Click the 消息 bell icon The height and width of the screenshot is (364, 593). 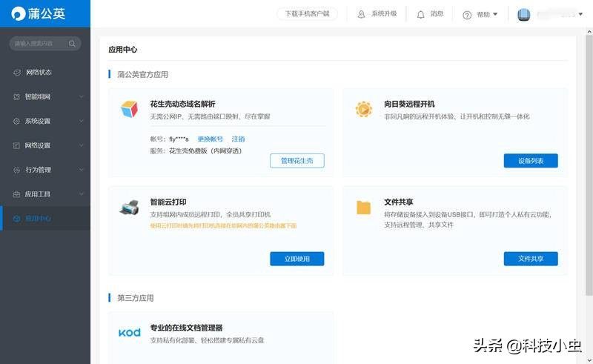click(x=420, y=14)
